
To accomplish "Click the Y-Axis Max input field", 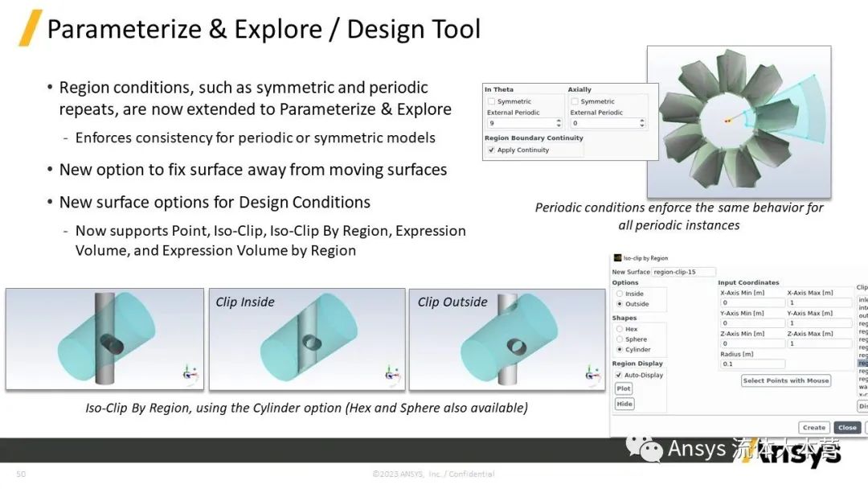I will coord(820,323).
